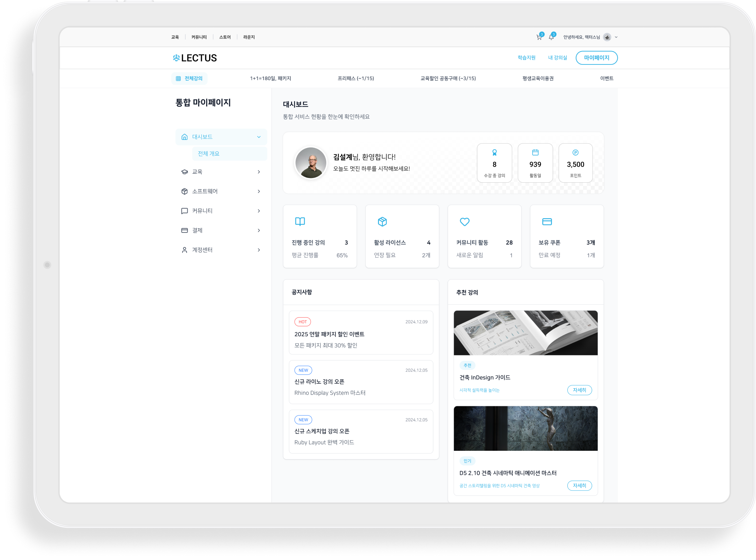Viewport: 756px width, 560px height.
Task: Open the 내 강의실 link
Action: [557, 58]
